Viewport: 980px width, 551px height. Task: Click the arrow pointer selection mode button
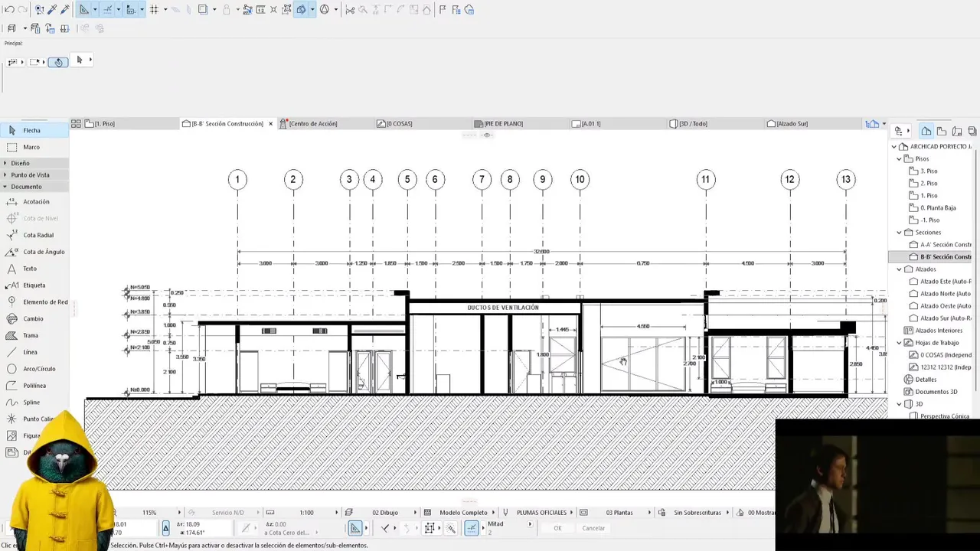[x=80, y=60]
